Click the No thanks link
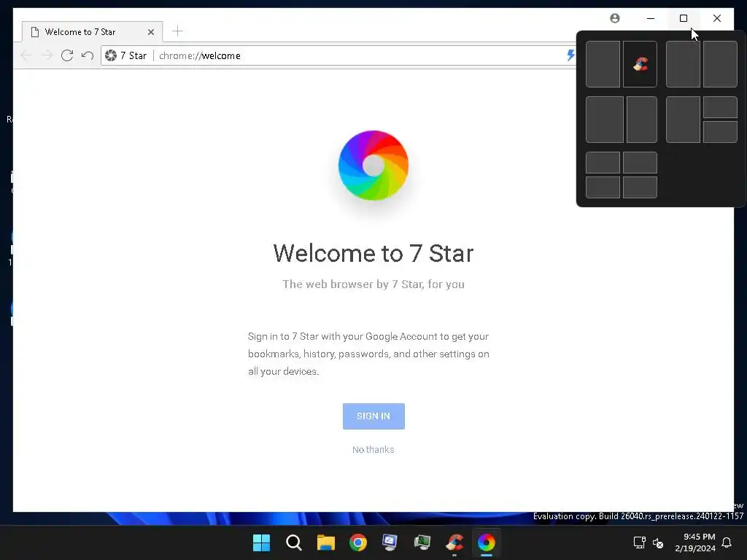This screenshot has width=747, height=560. click(373, 449)
